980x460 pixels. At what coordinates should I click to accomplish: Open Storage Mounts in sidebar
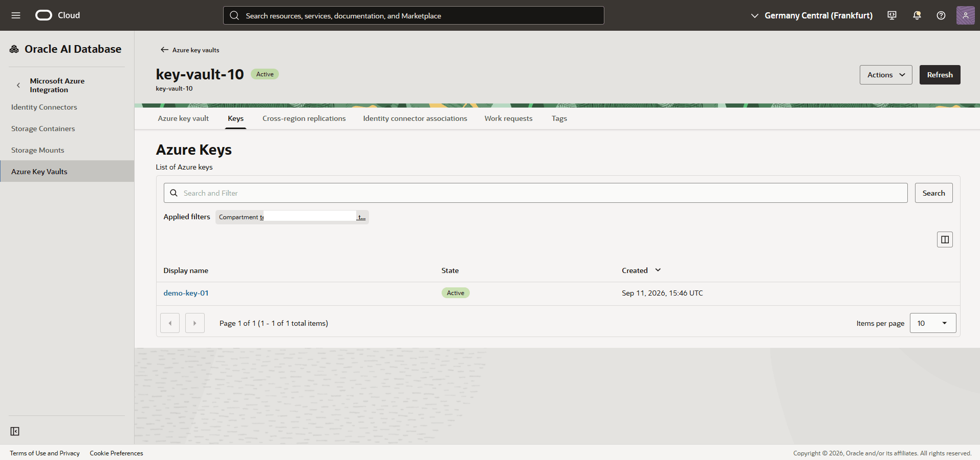(67, 150)
